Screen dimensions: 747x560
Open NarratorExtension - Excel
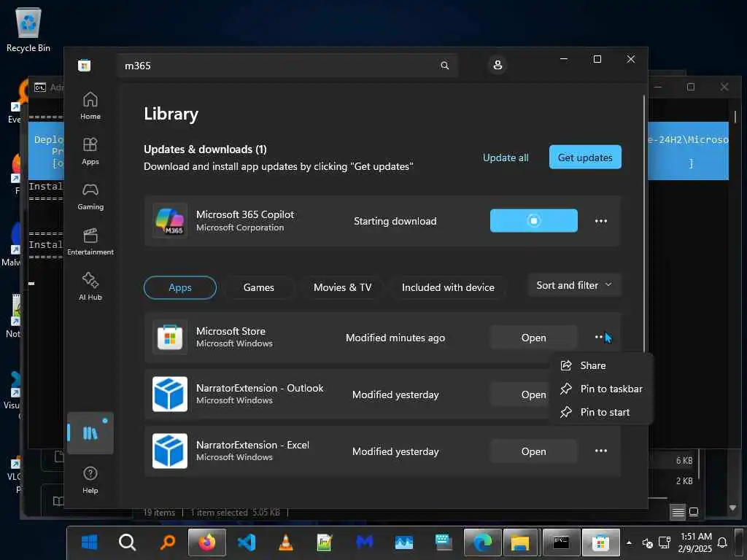tap(533, 451)
